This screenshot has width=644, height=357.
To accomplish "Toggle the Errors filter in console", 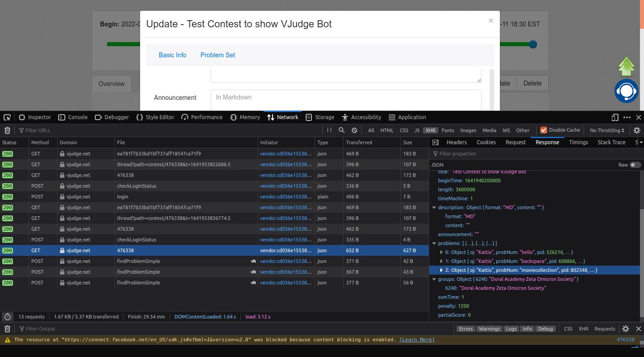I will (465, 329).
